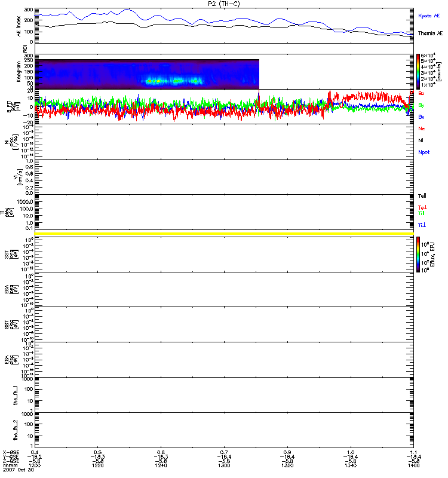Screen dimensions: 448x478
Task: Click the "6×10⁴" color bar tick label
Action: click(428, 56)
